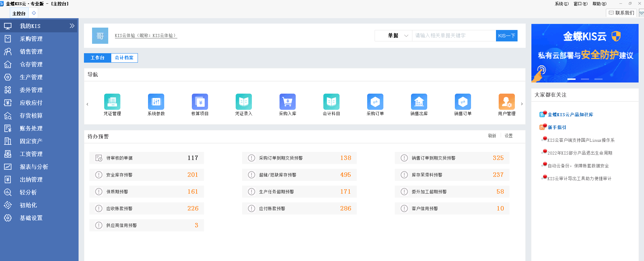The height and width of the screenshot is (261, 644).
Task: Open KIS云审计导出工具助力便捷审计 news
Action: click(579, 178)
